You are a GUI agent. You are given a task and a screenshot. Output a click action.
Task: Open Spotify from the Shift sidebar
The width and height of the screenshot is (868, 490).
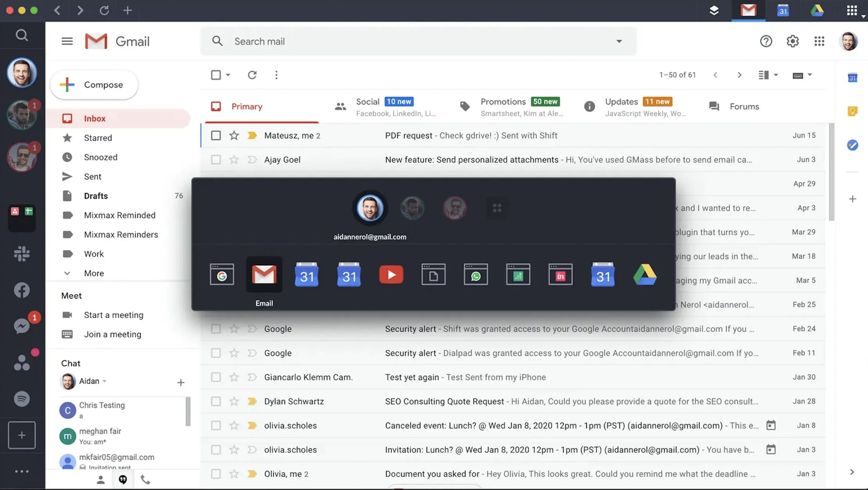(22, 399)
